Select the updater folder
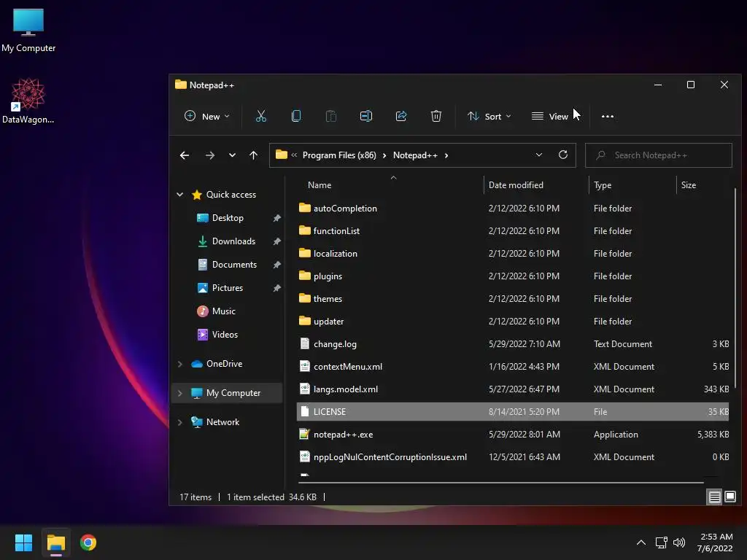747x560 pixels. 328,322
